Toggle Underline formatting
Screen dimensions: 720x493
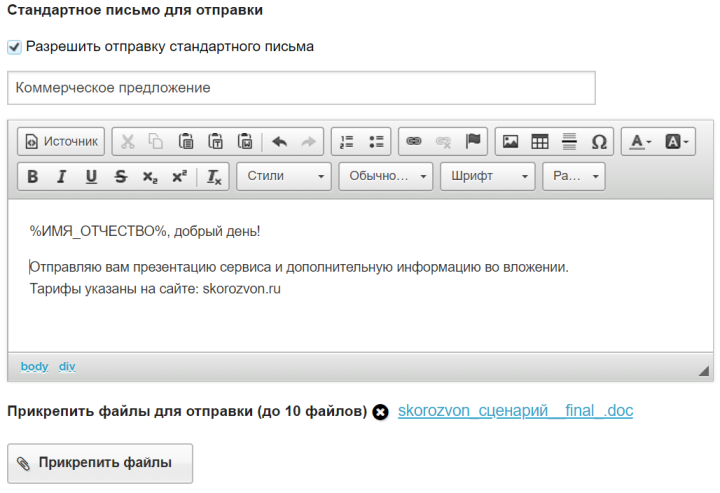[91, 176]
